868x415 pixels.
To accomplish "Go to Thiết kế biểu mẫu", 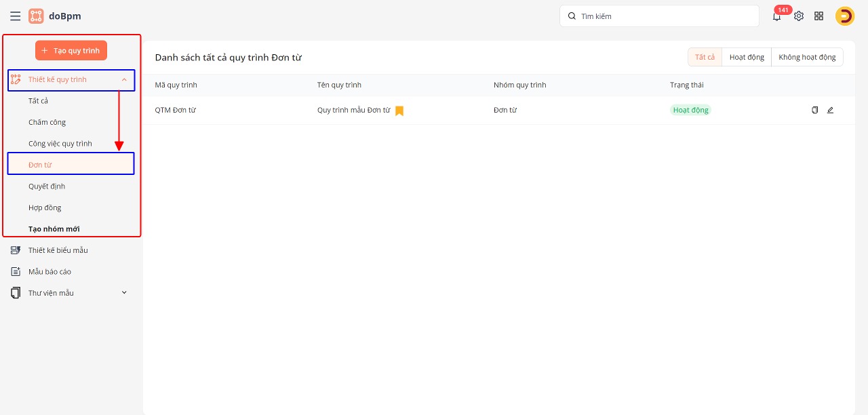I will coord(58,250).
